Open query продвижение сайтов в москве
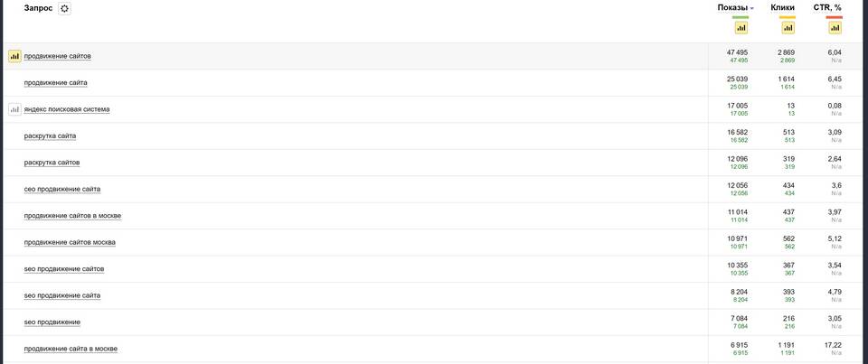The height and width of the screenshot is (364, 868). tap(72, 216)
